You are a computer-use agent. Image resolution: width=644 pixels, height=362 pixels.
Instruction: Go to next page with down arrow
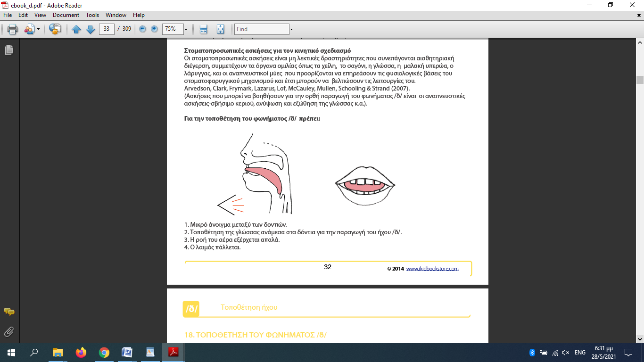pos(91,29)
